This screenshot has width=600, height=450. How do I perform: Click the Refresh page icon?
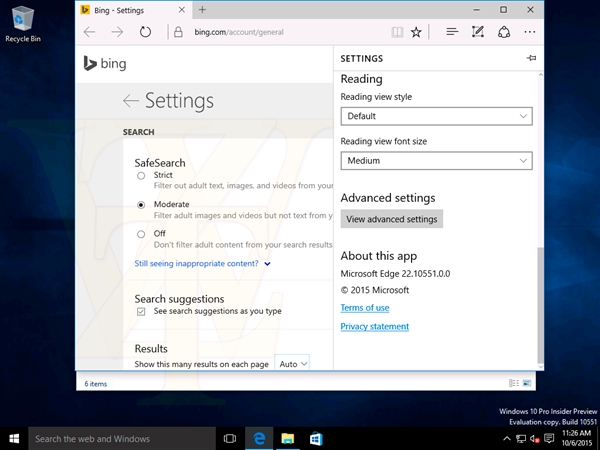(x=145, y=32)
